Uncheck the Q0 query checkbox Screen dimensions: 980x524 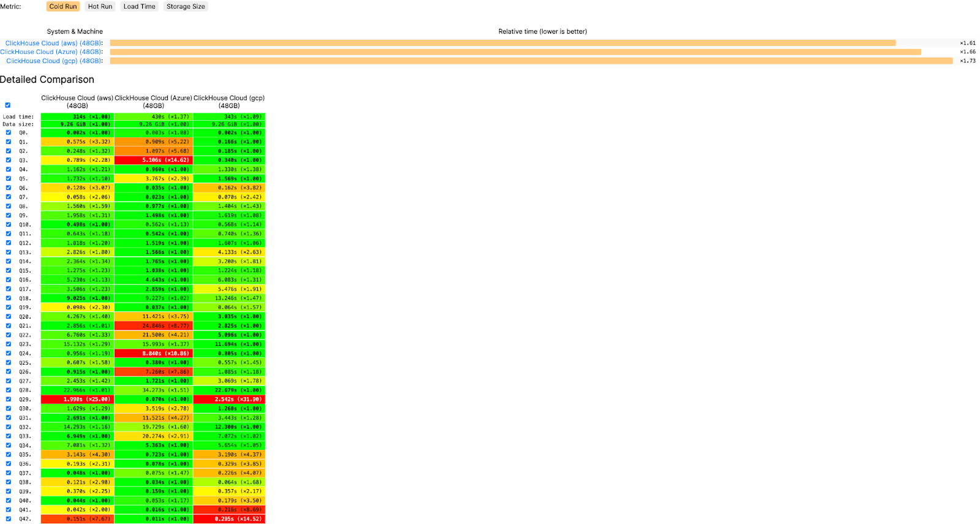point(9,132)
